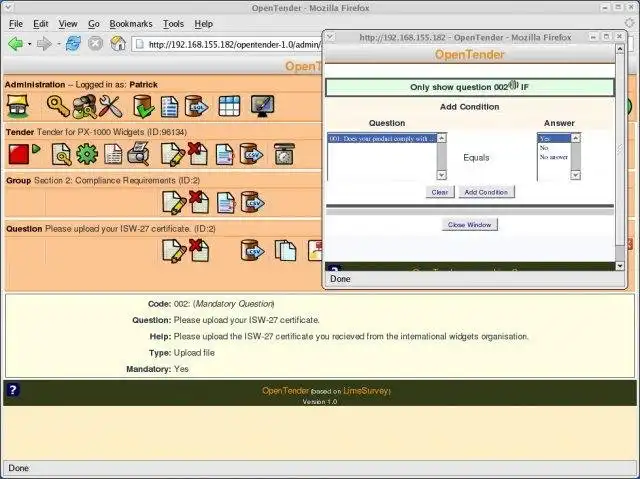Open forward button history dropdown arrow
Image resolution: width=640 pixels, height=479 pixels.
58,44
